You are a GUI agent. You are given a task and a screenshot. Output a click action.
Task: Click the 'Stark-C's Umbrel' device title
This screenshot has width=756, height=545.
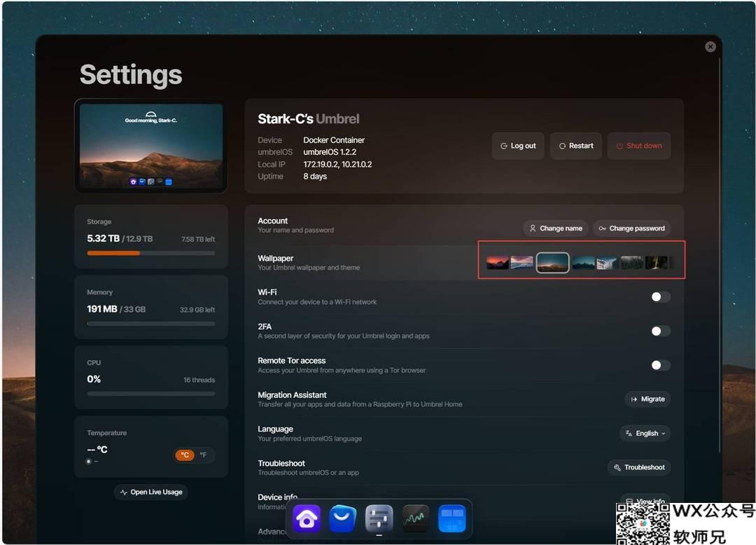tap(309, 118)
